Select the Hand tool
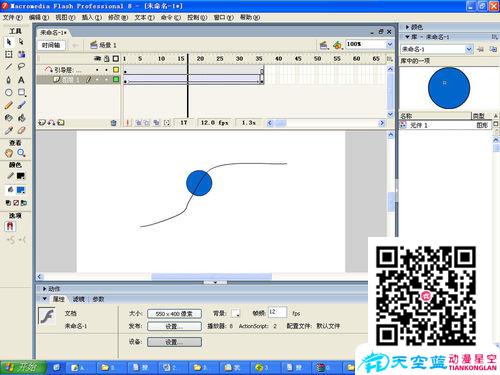This screenshot has height=375, width=500. click(x=9, y=153)
